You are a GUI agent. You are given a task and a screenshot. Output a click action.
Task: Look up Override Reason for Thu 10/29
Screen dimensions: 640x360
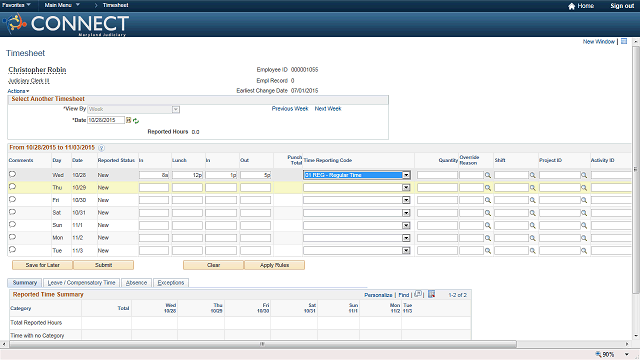(x=488, y=188)
